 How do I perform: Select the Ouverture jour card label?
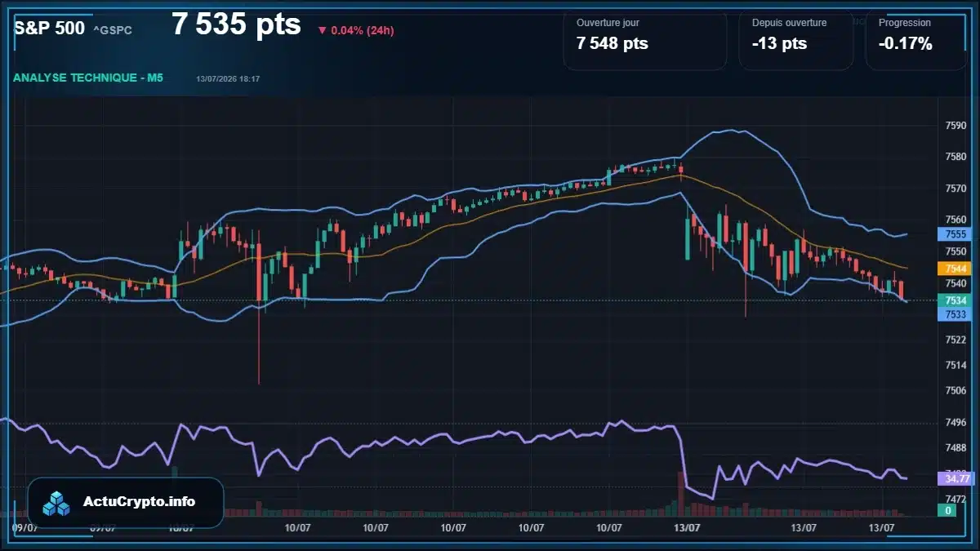click(609, 23)
